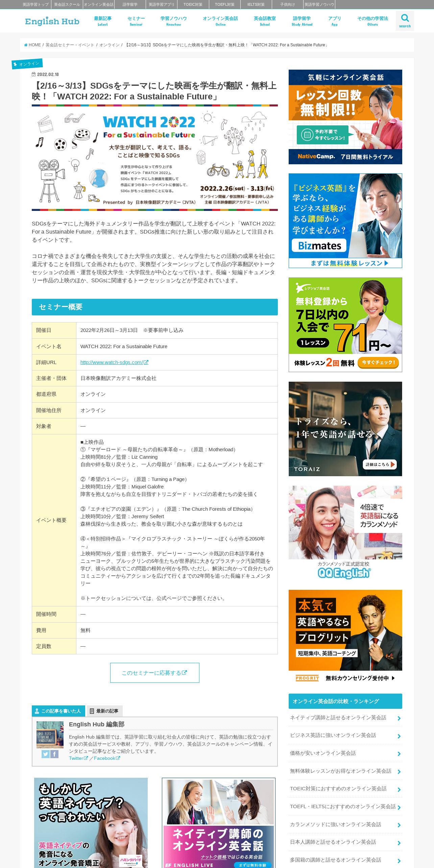
Task: Click chevron next to ネイティブ講師と話せるオンライン英会話
Action: (x=399, y=718)
